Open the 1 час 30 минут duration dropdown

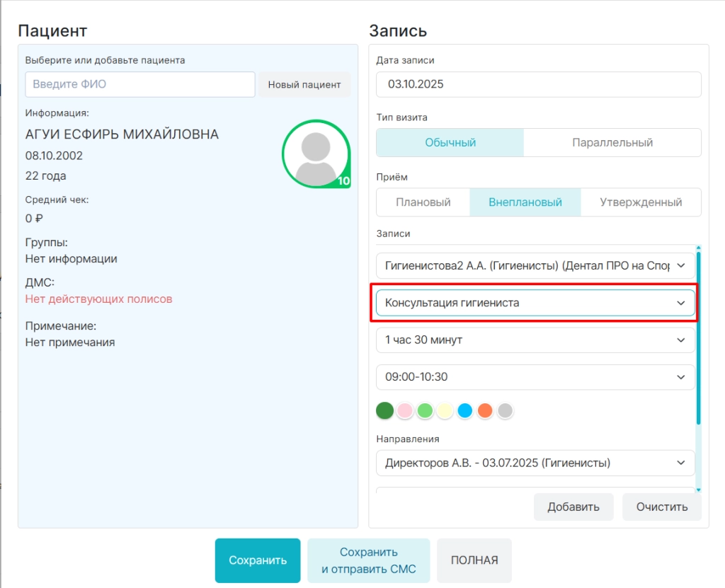coord(535,340)
